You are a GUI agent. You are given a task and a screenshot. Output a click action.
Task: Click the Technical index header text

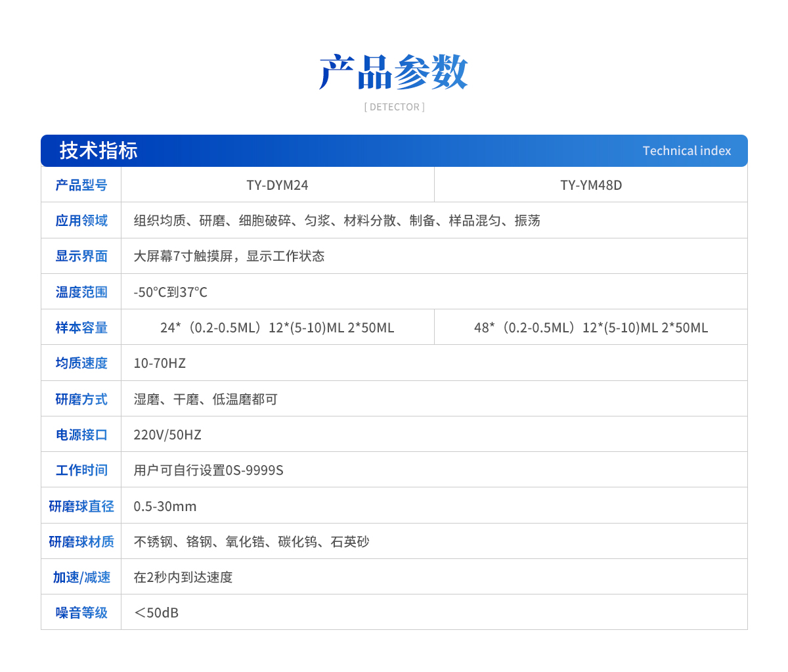pos(686,151)
